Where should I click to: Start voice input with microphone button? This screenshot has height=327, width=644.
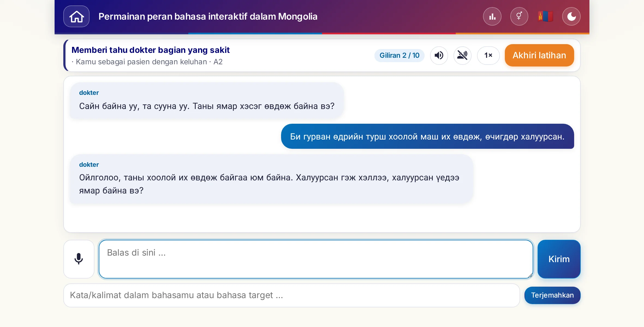(79, 259)
